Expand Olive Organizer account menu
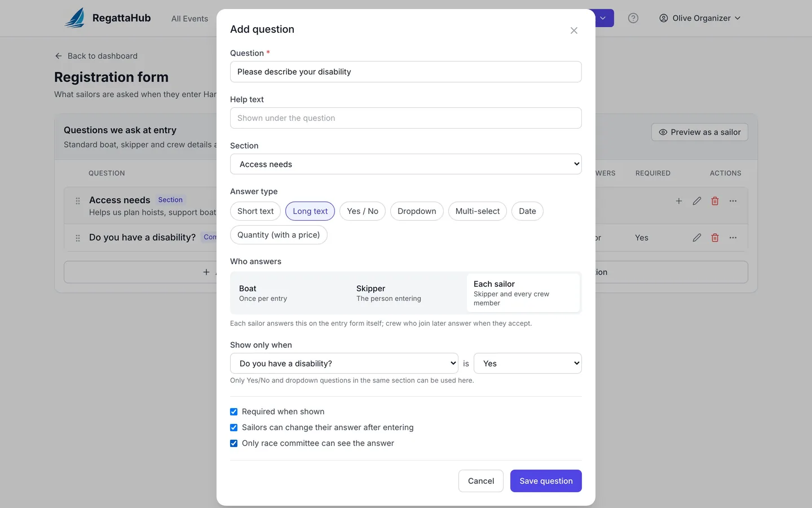 [x=700, y=18]
